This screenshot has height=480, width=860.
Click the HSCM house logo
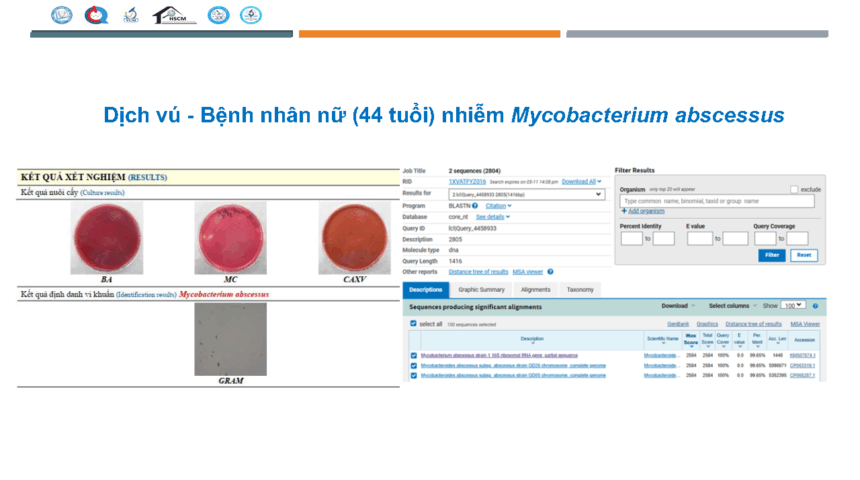pos(174,15)
